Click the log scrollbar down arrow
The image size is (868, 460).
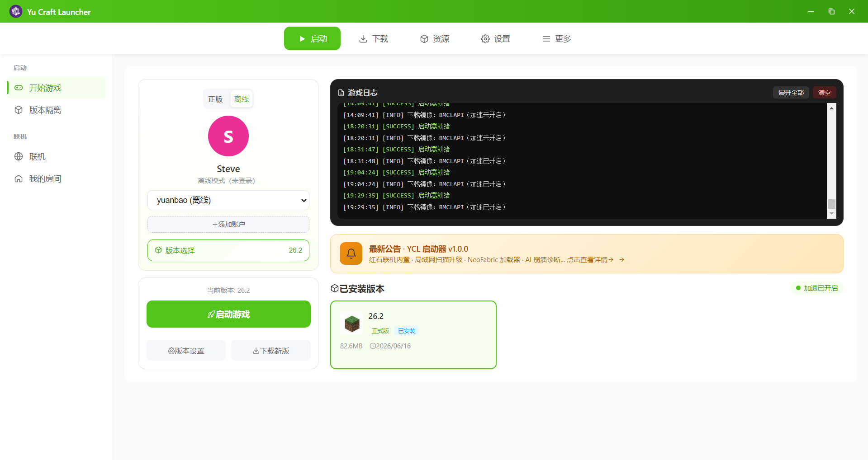[x=831, y=214]
